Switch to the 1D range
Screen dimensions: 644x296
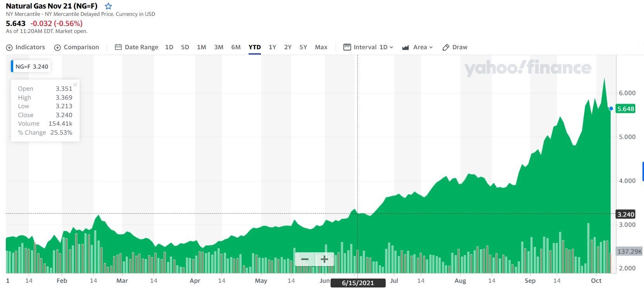click(x=169, y=47)
